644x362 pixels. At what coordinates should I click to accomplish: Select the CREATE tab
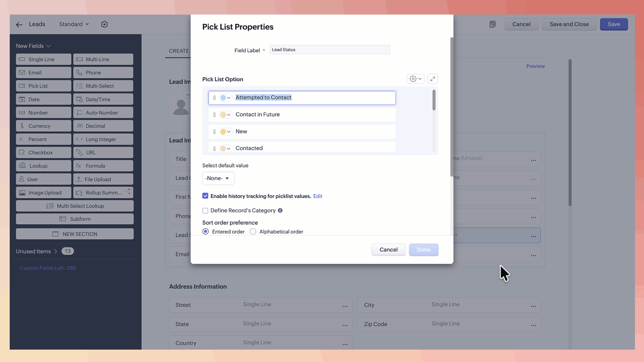[x=179, y=51]
